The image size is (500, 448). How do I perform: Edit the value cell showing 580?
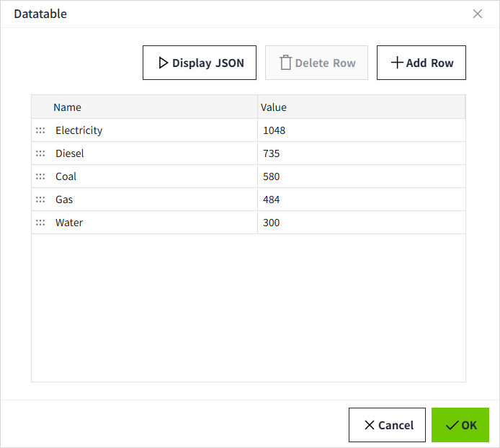(360, 176)
